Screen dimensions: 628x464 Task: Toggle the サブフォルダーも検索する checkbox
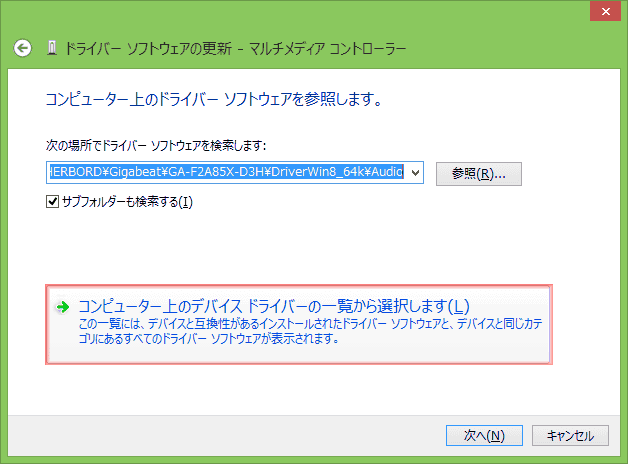(x=52, y=201)
